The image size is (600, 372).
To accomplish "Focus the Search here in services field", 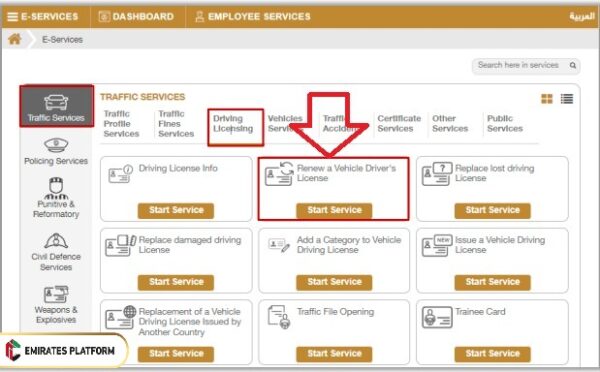I will pyautogui.click(x=526, y=65).
